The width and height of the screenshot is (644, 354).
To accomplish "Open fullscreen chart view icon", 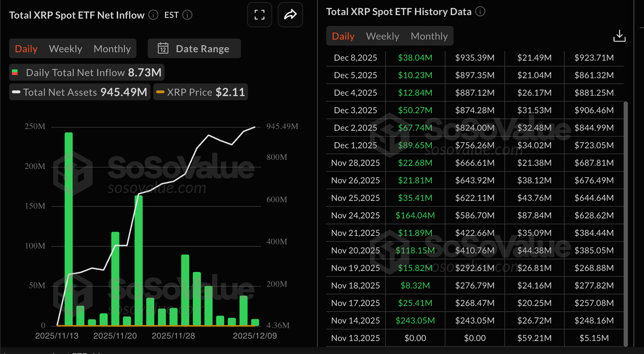I will coord(260,15).
